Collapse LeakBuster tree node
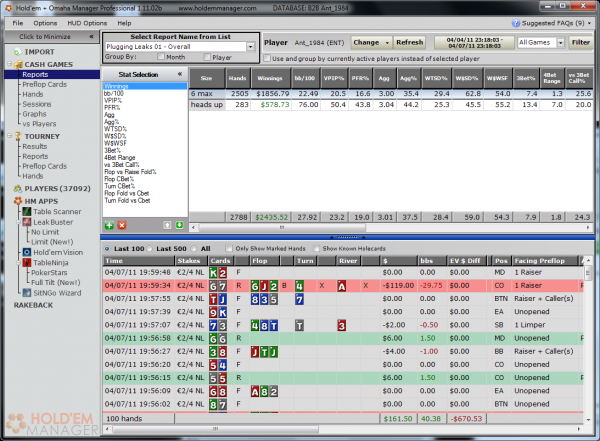 pyautogui.click(x=18, y=222)
